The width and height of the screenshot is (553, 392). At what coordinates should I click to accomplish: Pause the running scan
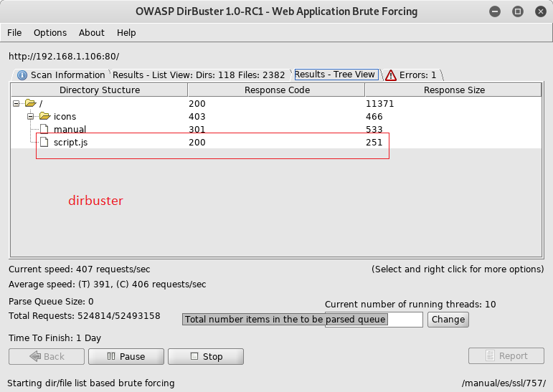(x=126, y=356)
